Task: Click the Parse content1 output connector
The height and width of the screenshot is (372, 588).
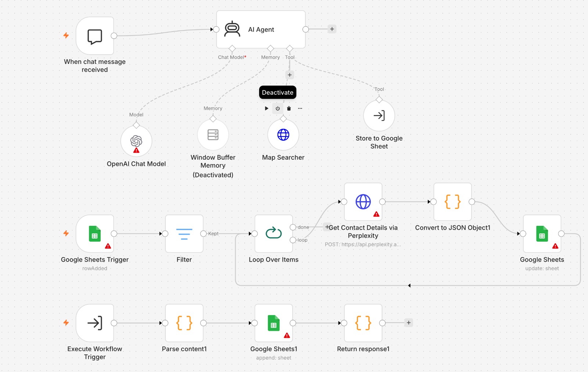Action: 204,323
